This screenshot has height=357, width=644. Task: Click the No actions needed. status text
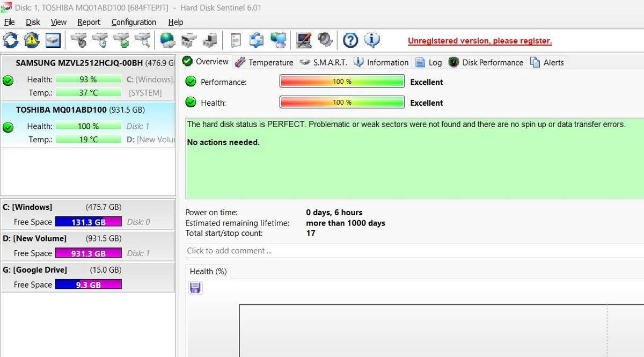pos(223,142)
